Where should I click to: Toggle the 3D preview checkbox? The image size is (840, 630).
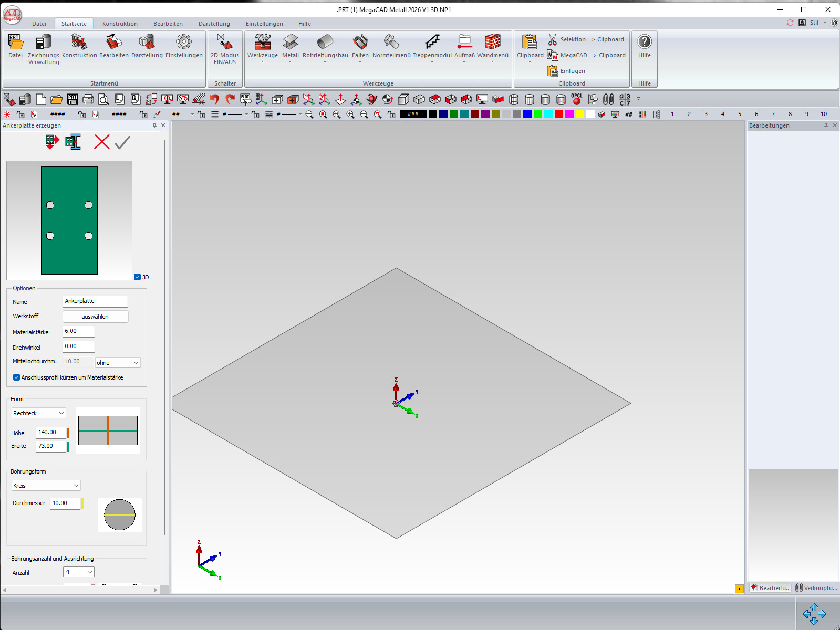[x=138, y=277]
